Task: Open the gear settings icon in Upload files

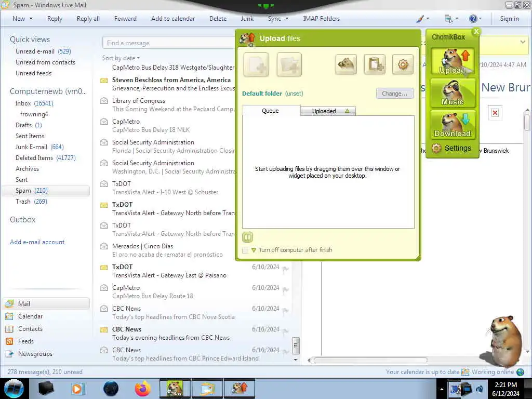Action: (x=403, y=64)
